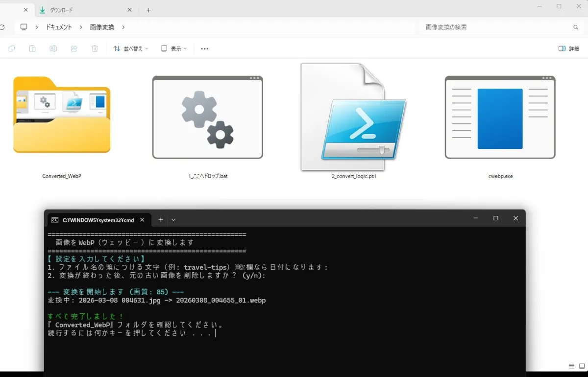Switch to the ダウンロード tab
588x377 pixels.
click(78, 10)
